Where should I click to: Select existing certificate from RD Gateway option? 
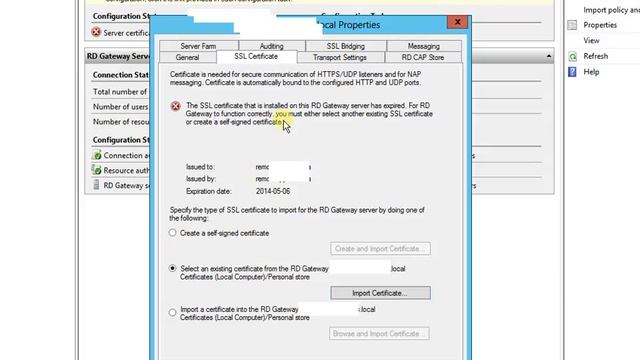pos(173,269)
